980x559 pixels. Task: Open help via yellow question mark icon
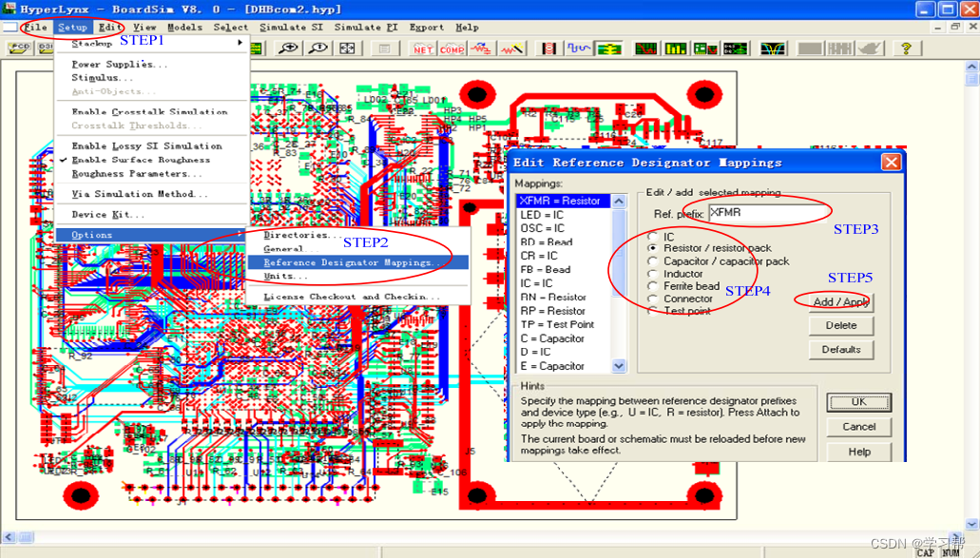click(x=906, y=48)
